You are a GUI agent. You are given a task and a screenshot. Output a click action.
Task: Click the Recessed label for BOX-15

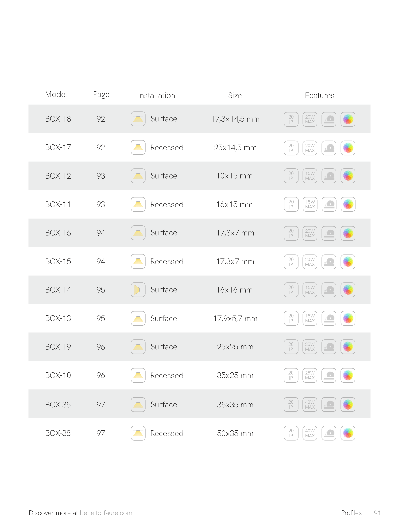point(167,261)
